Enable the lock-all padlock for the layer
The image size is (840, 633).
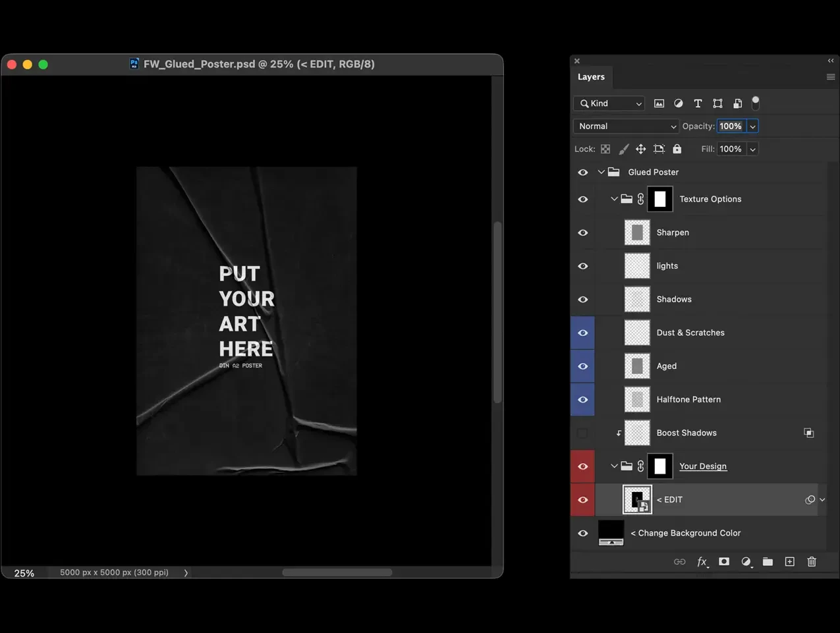pos(677,148)
